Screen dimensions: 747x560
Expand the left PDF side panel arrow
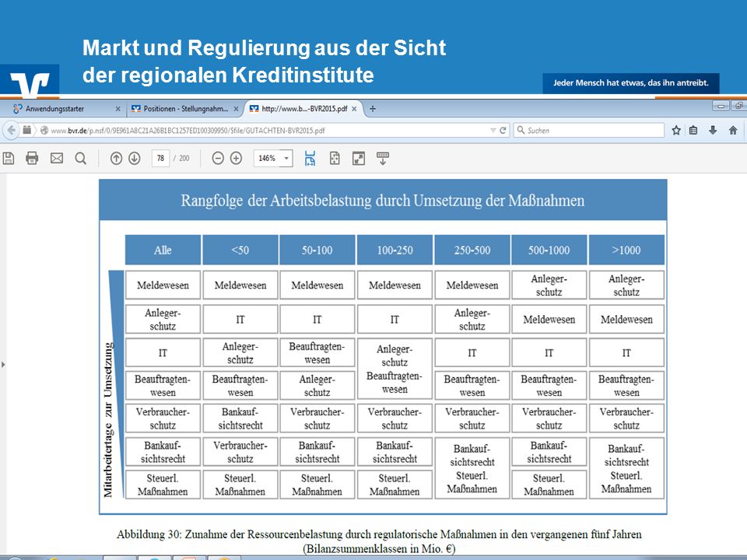pos(3,365)
